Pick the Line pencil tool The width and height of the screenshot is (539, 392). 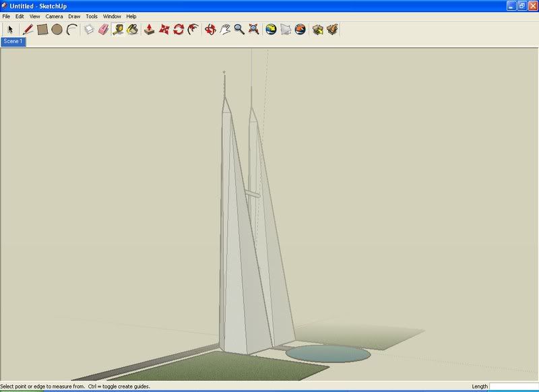point(28,30)
